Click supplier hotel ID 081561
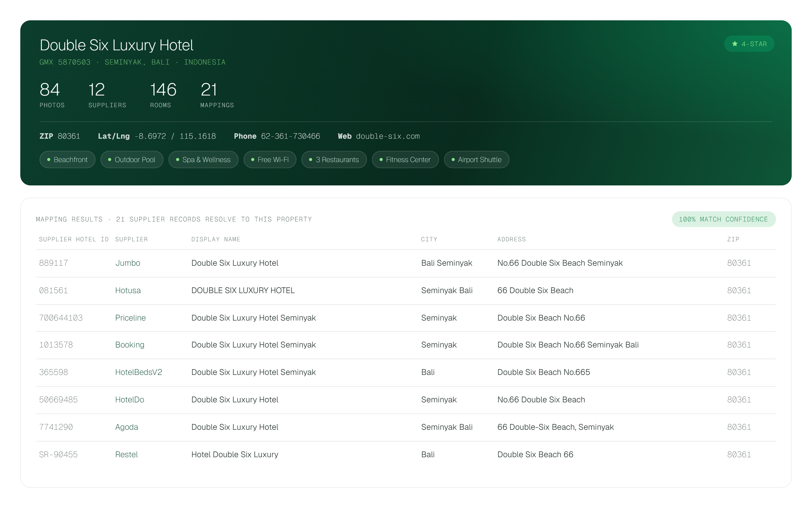 [53, 291]
